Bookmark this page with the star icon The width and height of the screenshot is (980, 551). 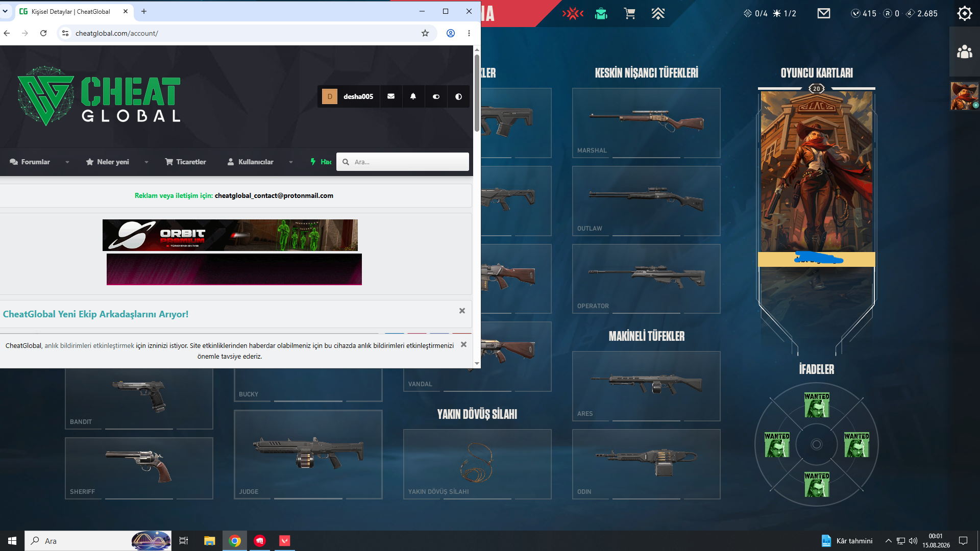click(425, 33)
